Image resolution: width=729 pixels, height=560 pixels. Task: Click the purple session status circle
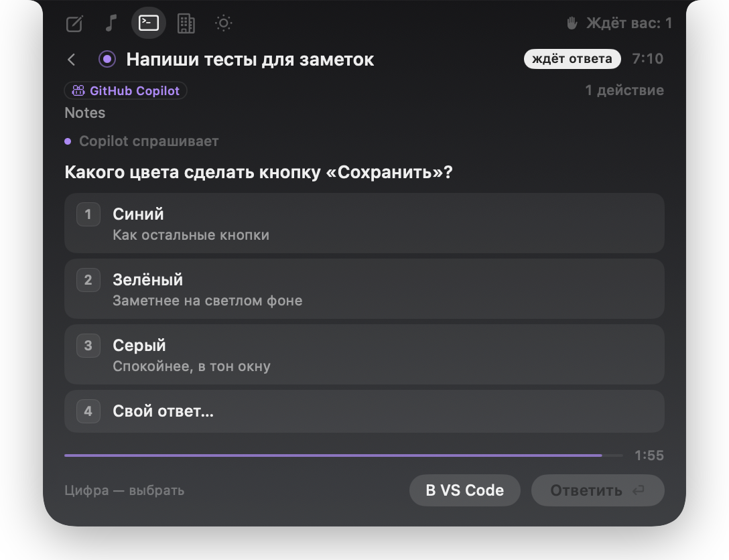pyautogui.click(x=107, y=59)
